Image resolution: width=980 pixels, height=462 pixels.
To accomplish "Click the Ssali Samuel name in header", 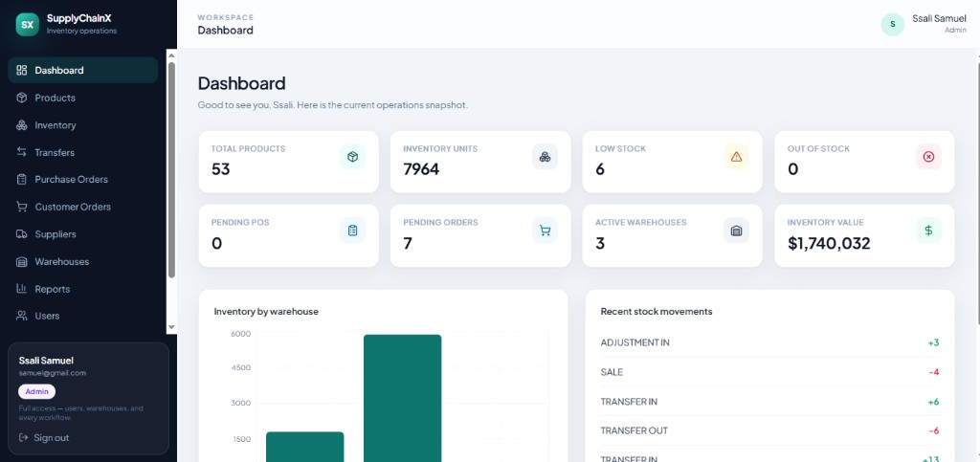I will [x=939, y=19].
